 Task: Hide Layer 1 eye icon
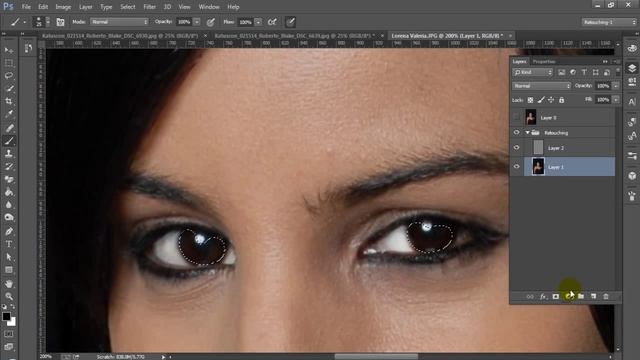[x=516, y=167]
